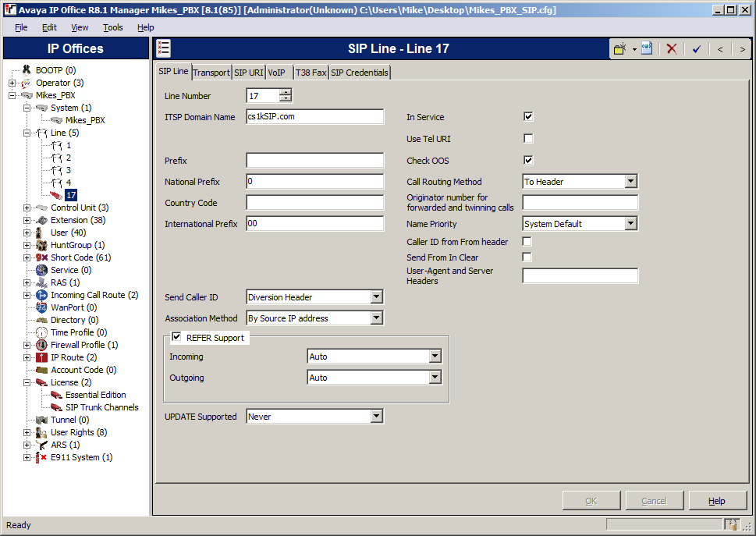756x536 pixels.
Task: Open the dropdown arrow beside new record icon
Action: (634, 49)
